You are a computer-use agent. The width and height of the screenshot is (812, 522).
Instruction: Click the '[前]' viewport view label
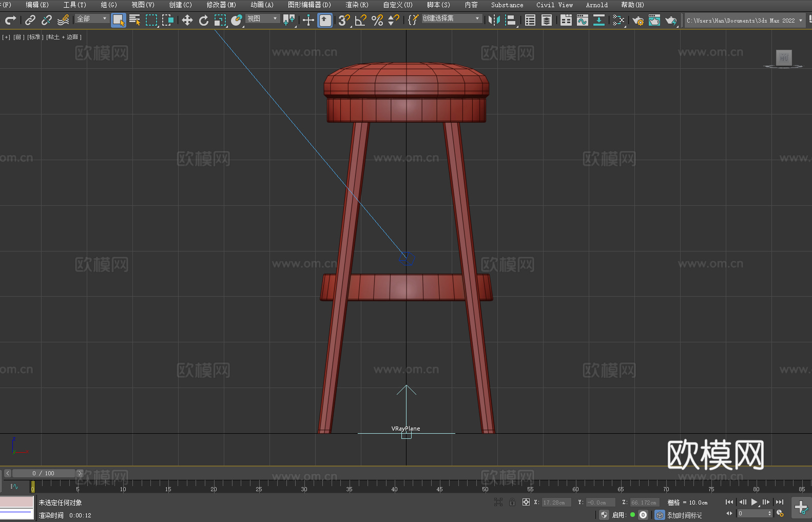[19, 37]
